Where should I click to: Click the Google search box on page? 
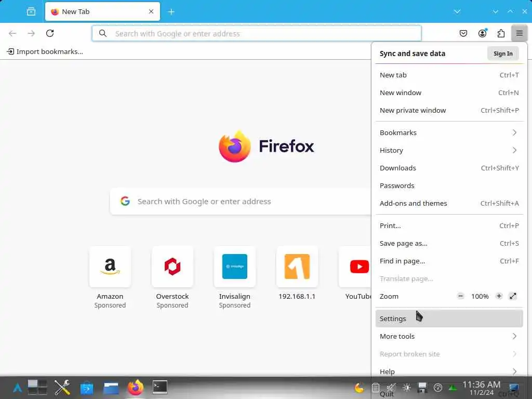(x=241, y=202)
